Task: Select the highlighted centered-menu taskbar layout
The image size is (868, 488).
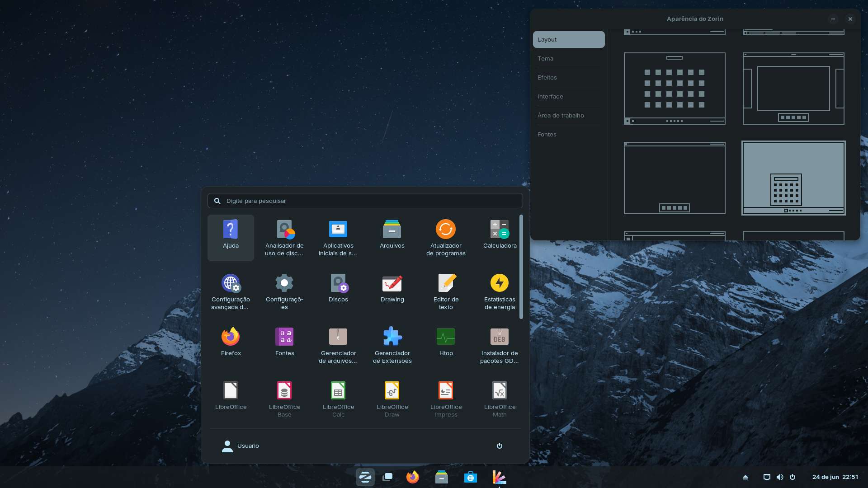Action: (793, 178)
